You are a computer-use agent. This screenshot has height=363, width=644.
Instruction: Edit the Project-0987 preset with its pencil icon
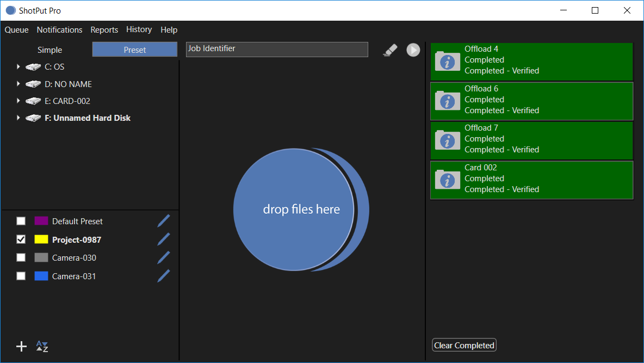point(163,239)
